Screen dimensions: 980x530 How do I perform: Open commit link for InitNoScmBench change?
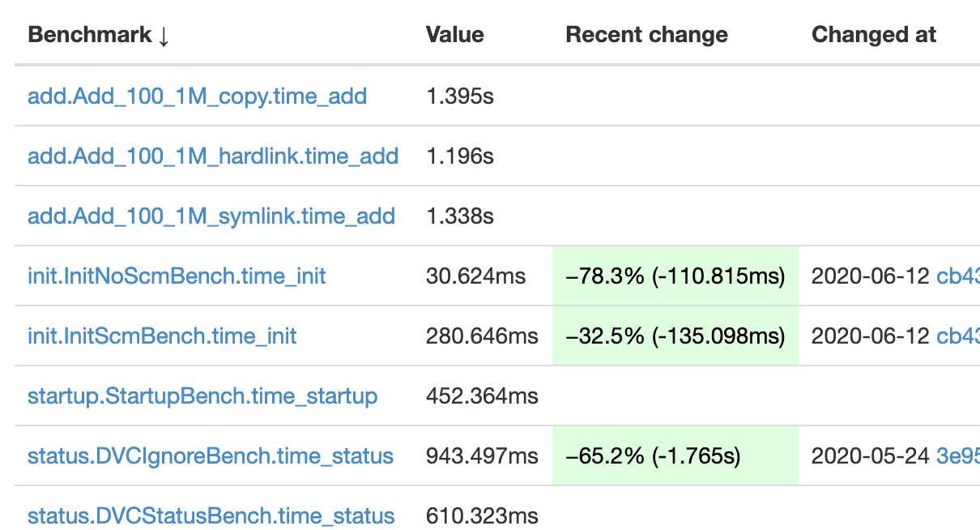[x=958, y=276]
